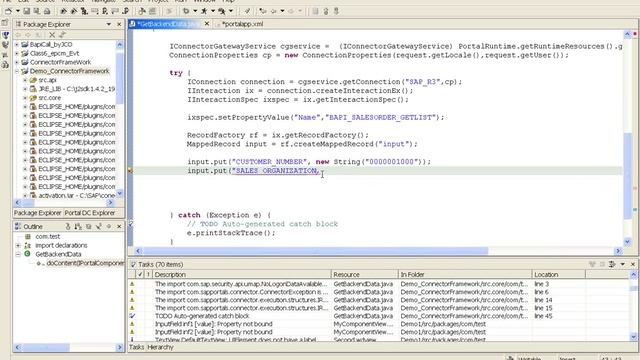Switch to the Hierarchy tab
640x360 pixels.
160,347
